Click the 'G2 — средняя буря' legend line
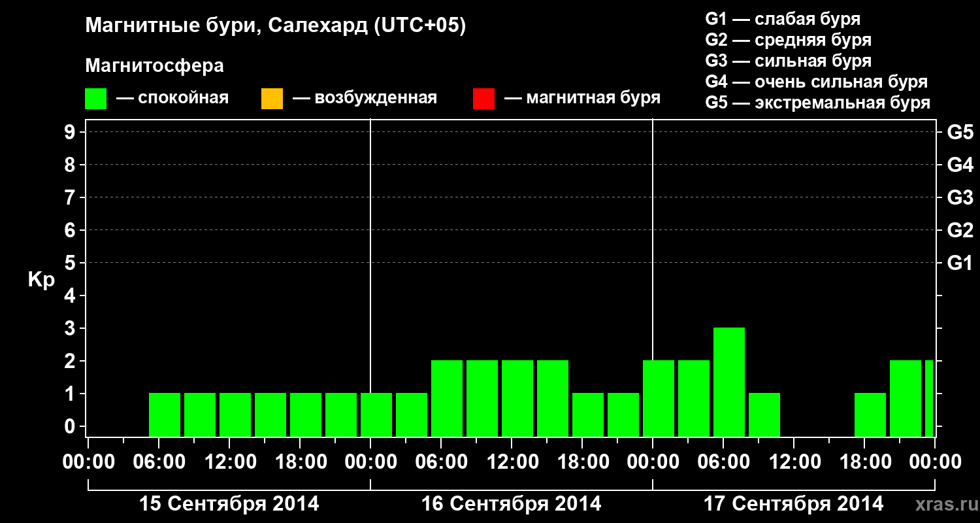Screen dimensions: 980x523 tap(788, 39)
